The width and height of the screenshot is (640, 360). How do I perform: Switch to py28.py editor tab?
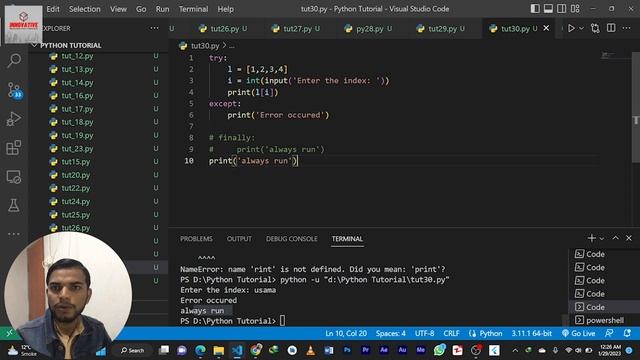pyautogui.click(x=368, y=29)
